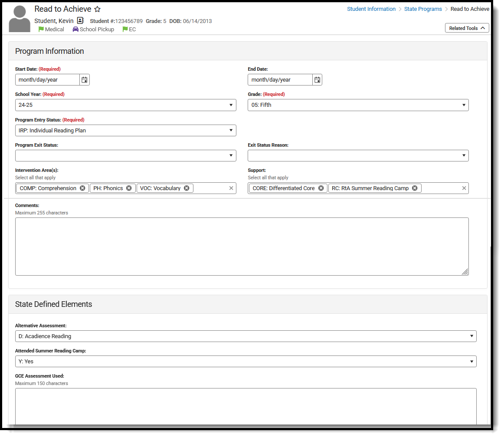This screenshot has height=441, width=504.
Task: Click the School Pickup car icon
Action: coord(75,29)
